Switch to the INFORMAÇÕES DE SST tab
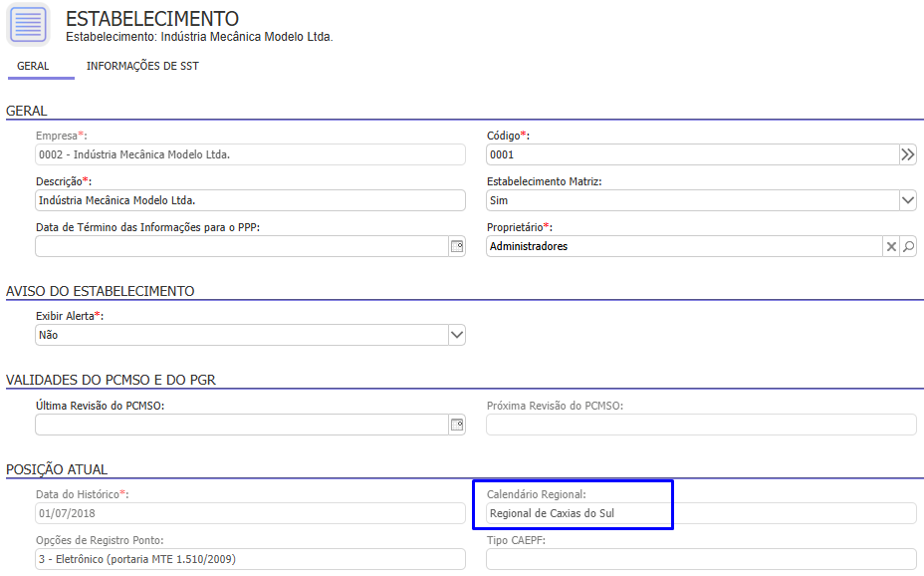Screen dimensions: 924x576 click(x=142, y=66)
